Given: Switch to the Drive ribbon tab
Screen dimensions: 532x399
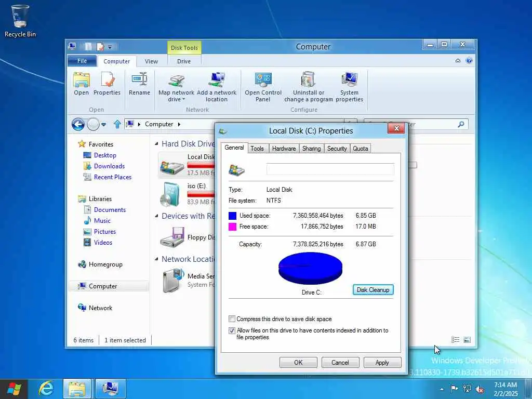Looking at the screenshot, I should coord(183,61).
